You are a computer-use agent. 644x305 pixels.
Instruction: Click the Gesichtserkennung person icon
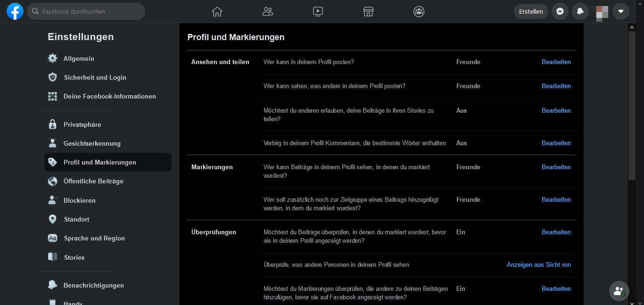tap(53, 143)
